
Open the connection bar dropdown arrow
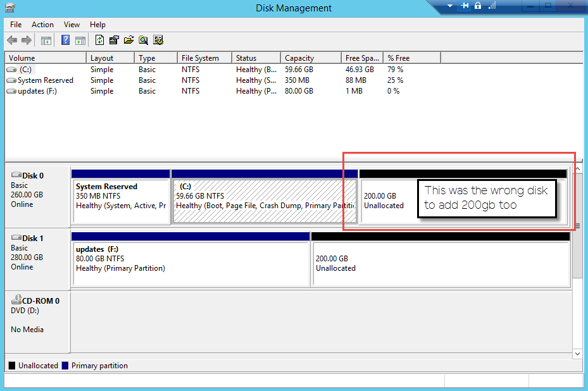tap(450, 6)
